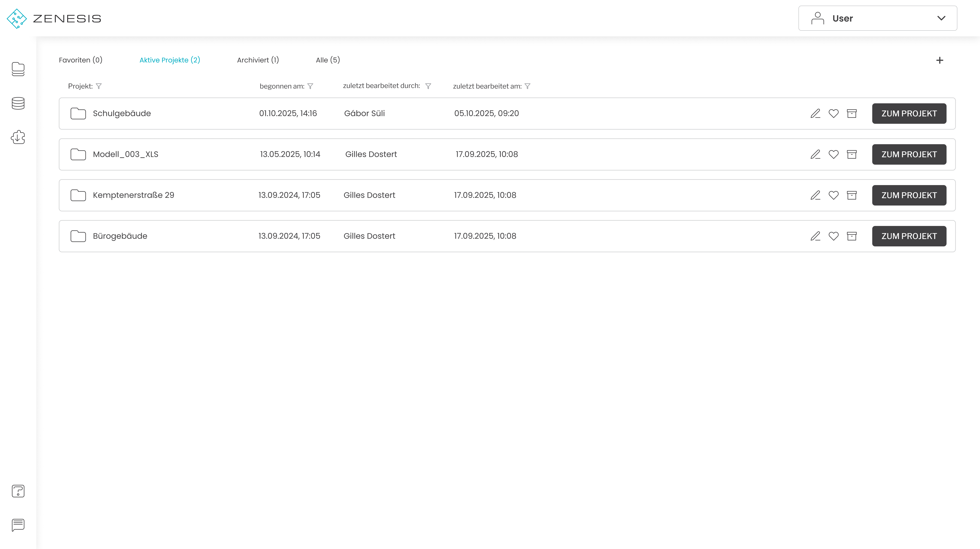
Task: Toggle favorite heart for Kemptenerstraße 29
Action: point(833,195)
